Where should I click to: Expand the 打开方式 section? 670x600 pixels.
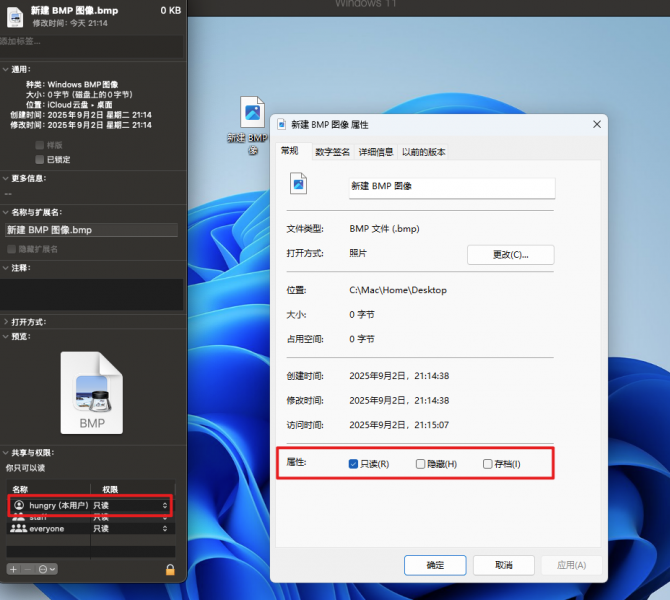coord(6,322)
